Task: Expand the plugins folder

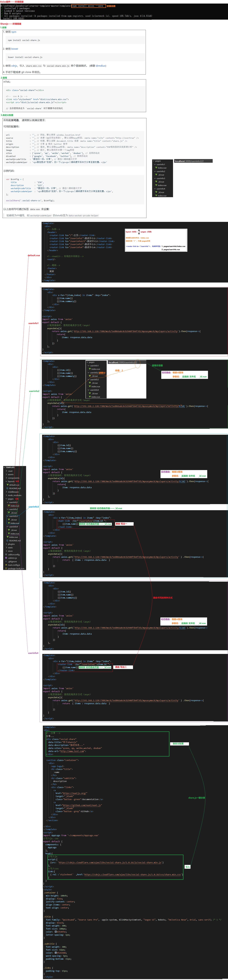Action: point(6,544)
